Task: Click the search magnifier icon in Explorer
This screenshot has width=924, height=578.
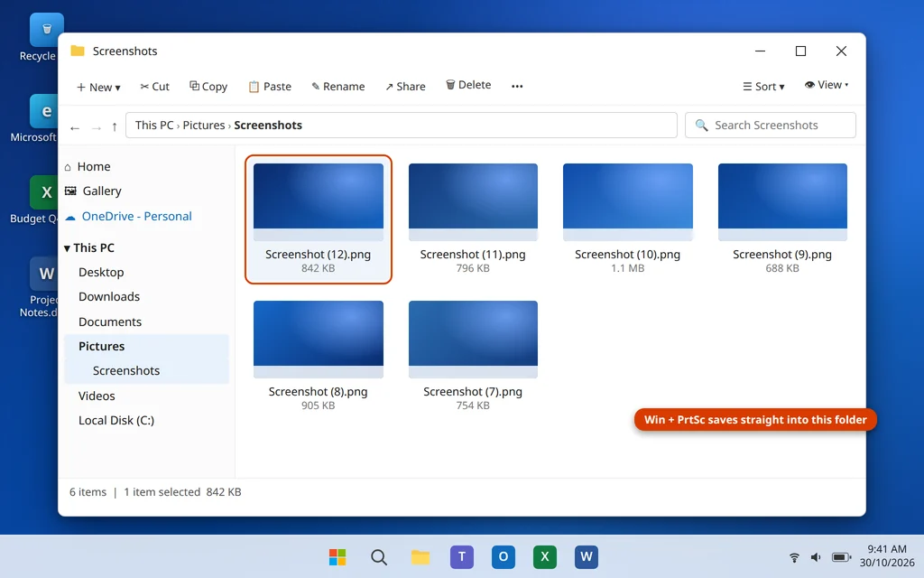Action: 701,125
